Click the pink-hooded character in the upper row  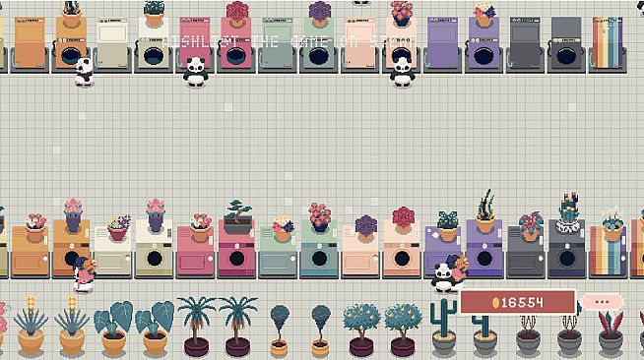(x=85, y=72)
